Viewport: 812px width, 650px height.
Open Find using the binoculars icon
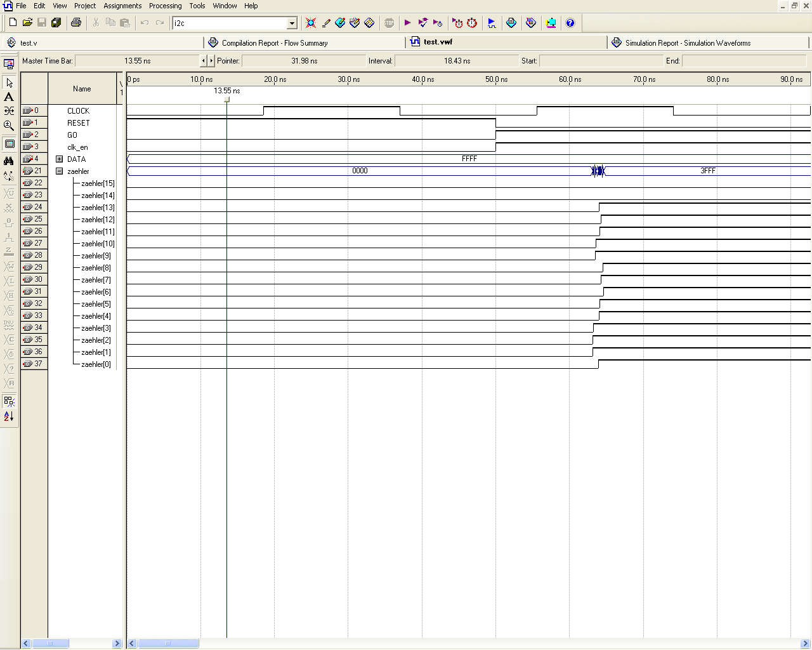click(9, 161)
